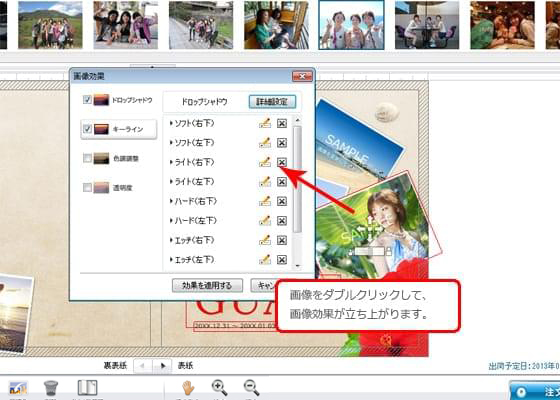
Task: Edit the ソフト(右下) preset with pencil icon
Action: click(265, 124)
